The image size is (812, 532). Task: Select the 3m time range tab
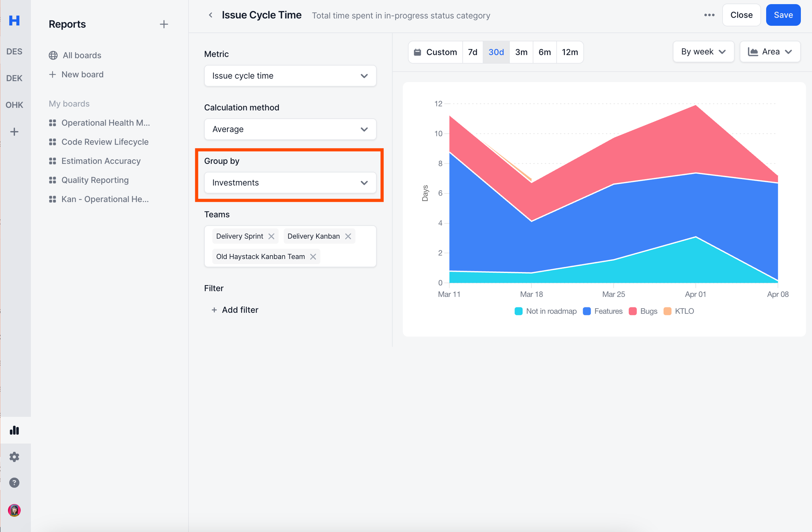point(521,52)
